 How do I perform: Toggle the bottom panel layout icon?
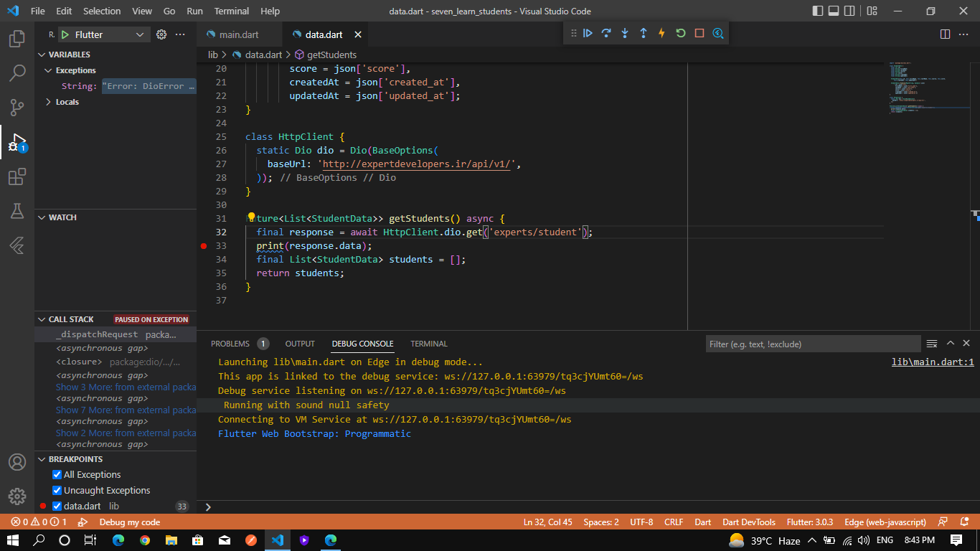(834, 11)
